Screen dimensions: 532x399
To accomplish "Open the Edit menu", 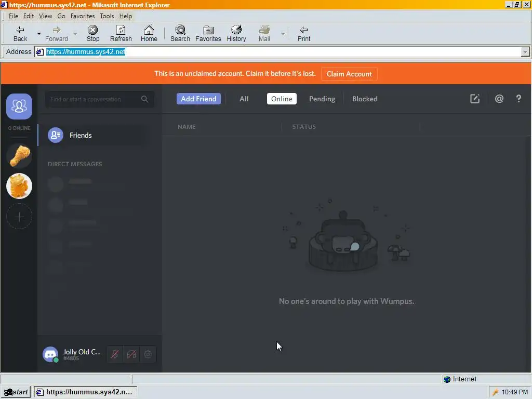I will 29,16.
